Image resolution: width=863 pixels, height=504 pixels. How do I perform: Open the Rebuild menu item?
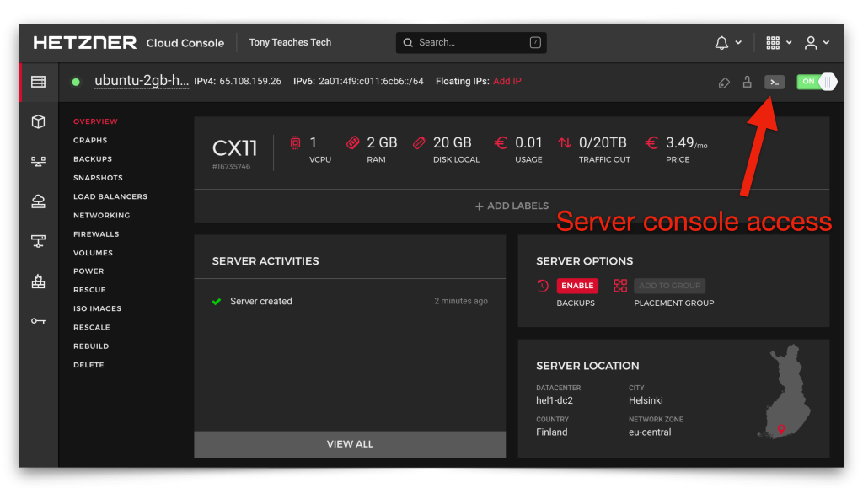(91, 346)
